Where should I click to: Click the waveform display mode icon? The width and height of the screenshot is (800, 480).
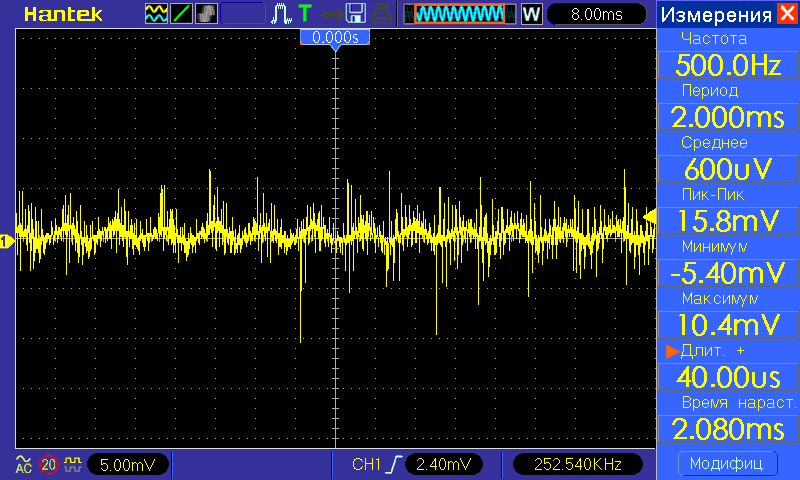[157, 14]
